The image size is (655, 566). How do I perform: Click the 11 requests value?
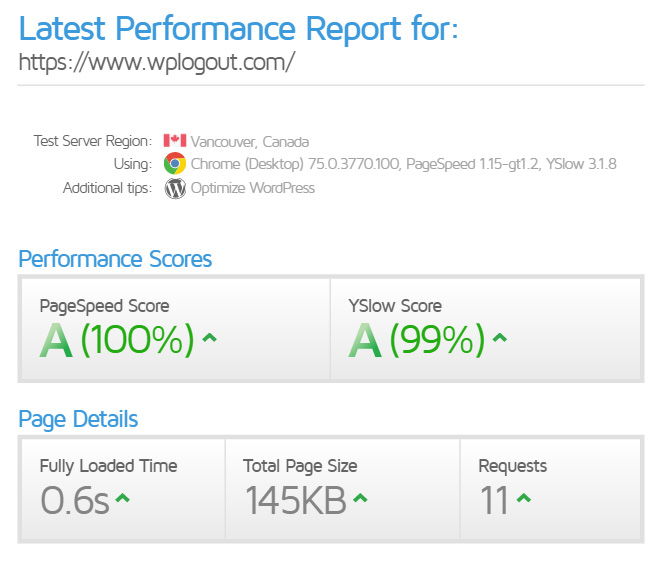click(x=494, y=500)
